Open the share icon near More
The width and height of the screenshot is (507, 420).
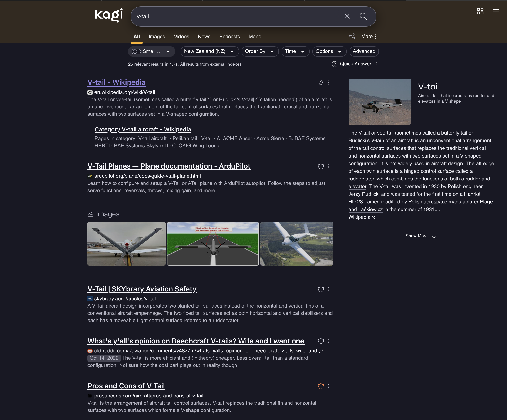coord(352,36)
